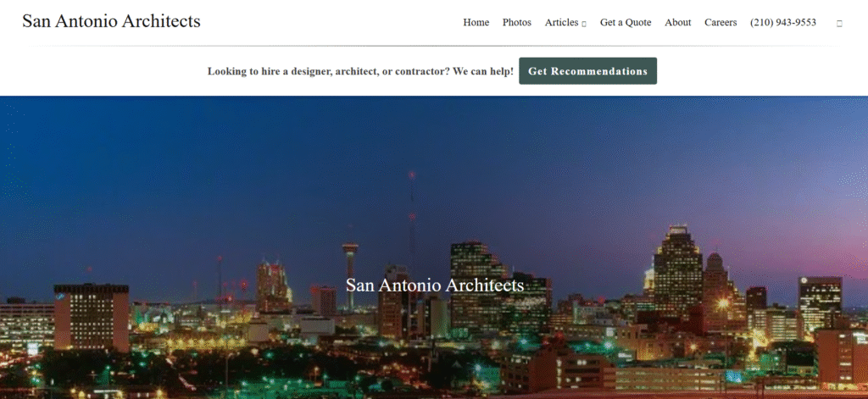Click the San Antonio Architects site title
The height and width of the screenshot is (399, 868).
pyautogui.click(x=111, y=21)
